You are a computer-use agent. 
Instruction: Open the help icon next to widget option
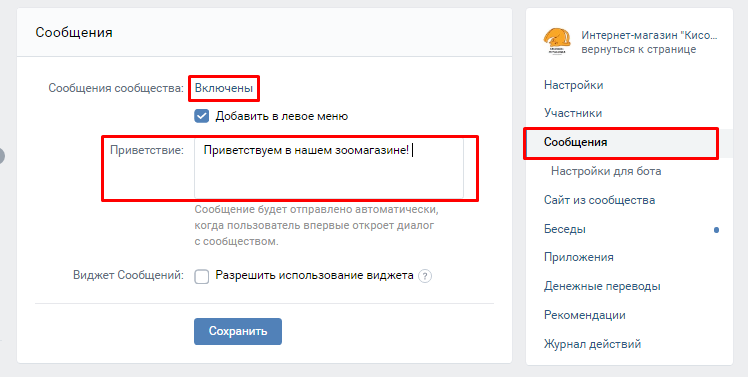pos(425,276)
